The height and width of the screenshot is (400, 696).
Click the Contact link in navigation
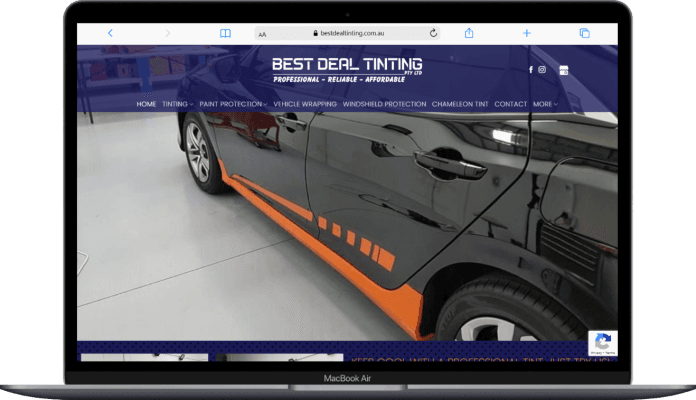(x=510, y=104)
